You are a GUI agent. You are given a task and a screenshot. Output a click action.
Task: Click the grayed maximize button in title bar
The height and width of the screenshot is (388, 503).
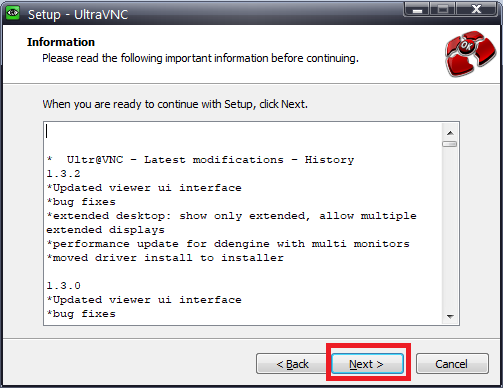(443, 9)
